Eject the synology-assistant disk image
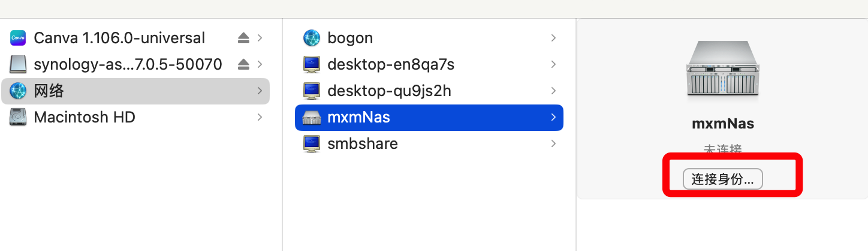 pos(243,64)
